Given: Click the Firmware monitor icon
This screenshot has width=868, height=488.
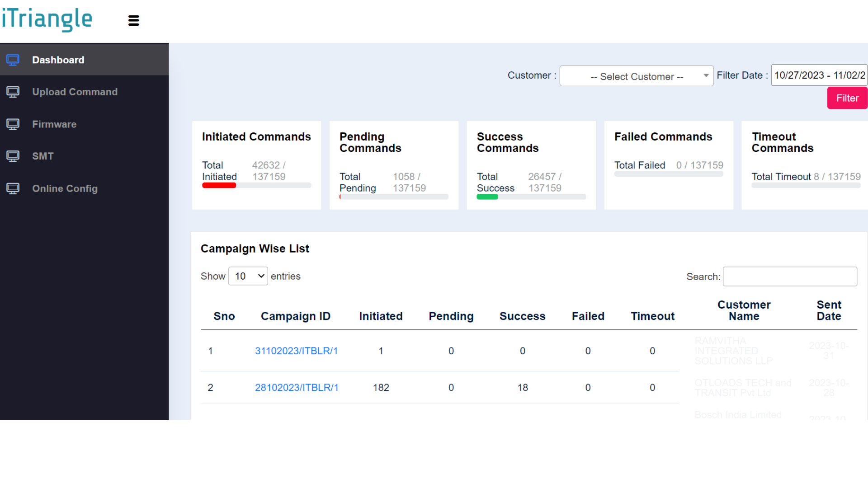Looking at the screenshot, I should 13,124.
